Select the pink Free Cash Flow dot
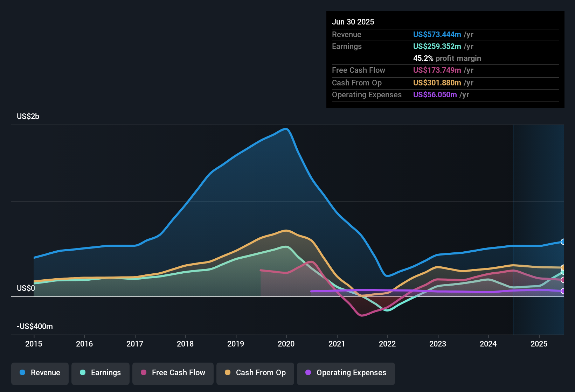Viewport: 575px width, 392px height. pos(143,373)
